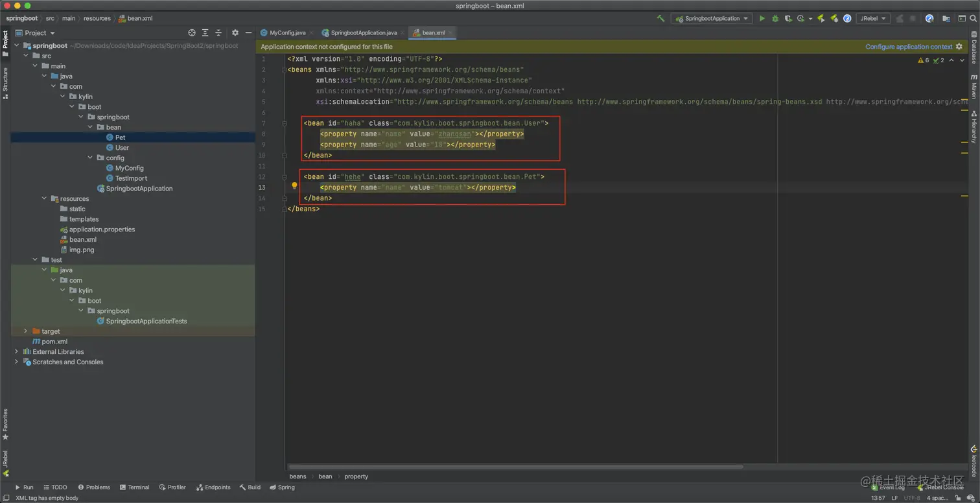Click the warnings count indicator

coord(924,60)
